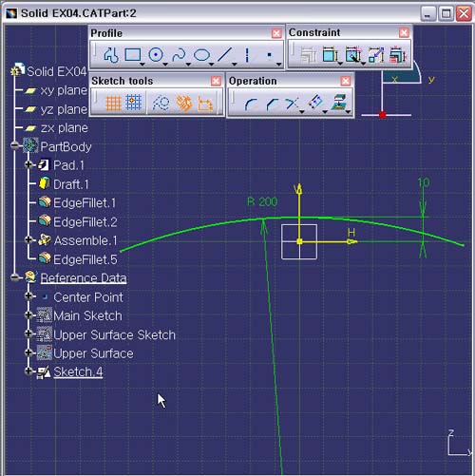
Task: Click the Corner fillet operation icon
Action: [x=251, y=104]
